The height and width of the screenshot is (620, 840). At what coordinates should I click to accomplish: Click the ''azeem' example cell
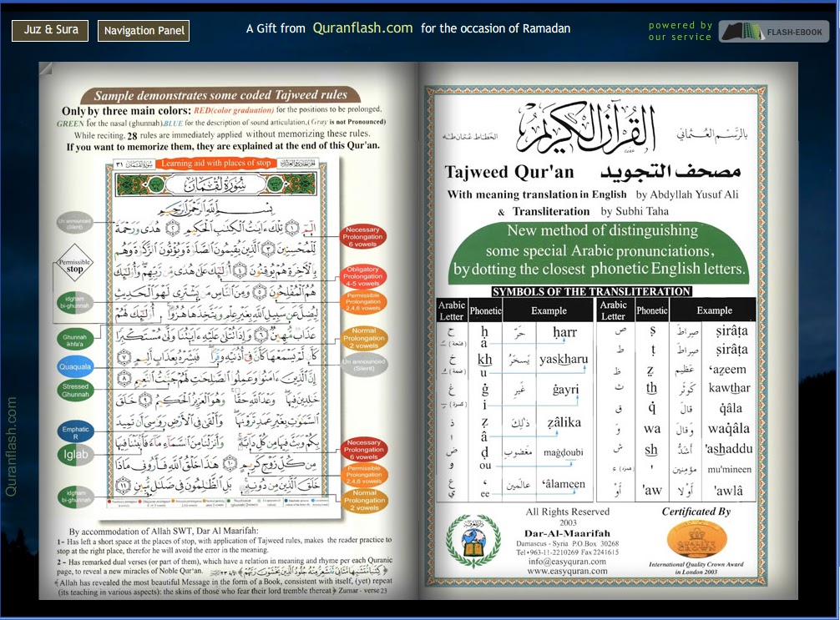tap(727, 370)
